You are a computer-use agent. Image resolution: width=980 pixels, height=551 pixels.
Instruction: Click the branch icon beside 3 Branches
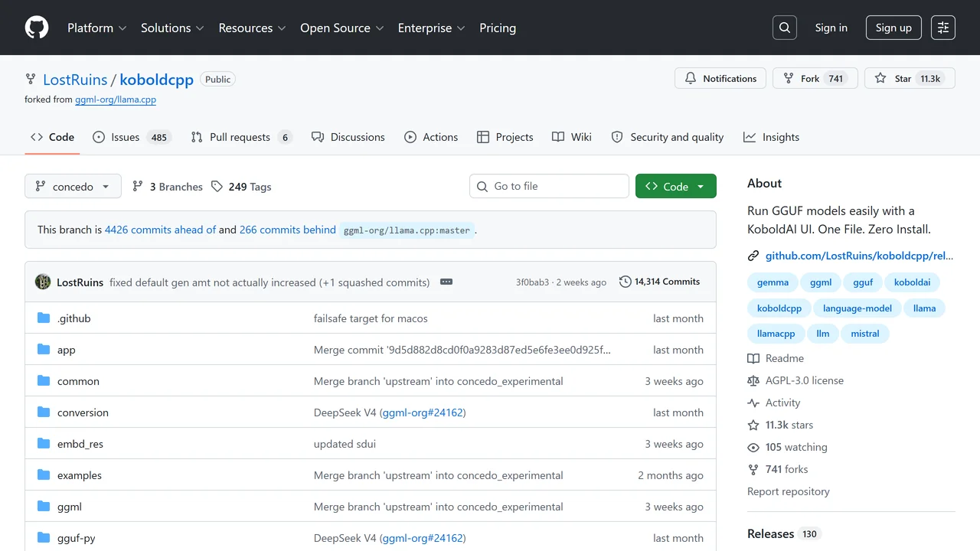[138, 187]
